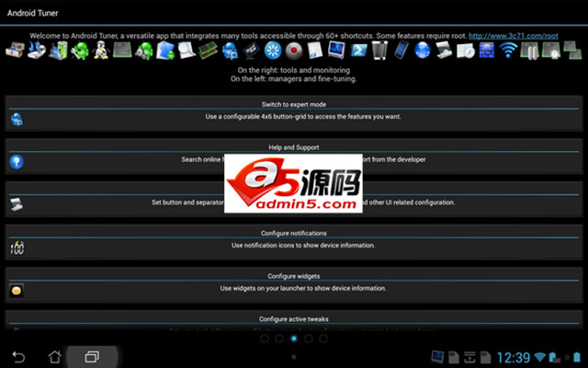Viewport: 588px width, 368px height.
Task: Tap the yellow widget icon
Action: pyautogui.click(x=17, y=291)
